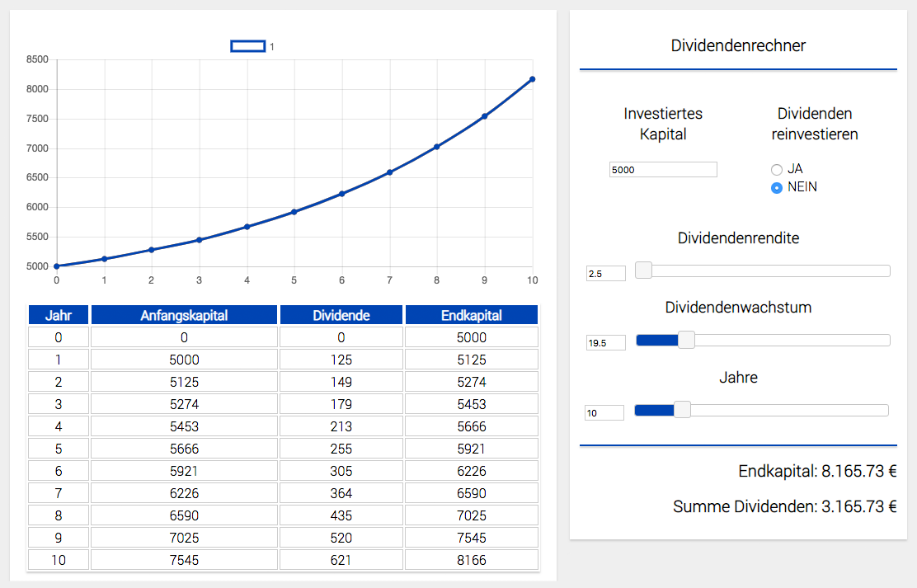Click the Endkapital: 8.165.73 € result
The width and height of the screenshot is (917, 588).
pos(817,471)
